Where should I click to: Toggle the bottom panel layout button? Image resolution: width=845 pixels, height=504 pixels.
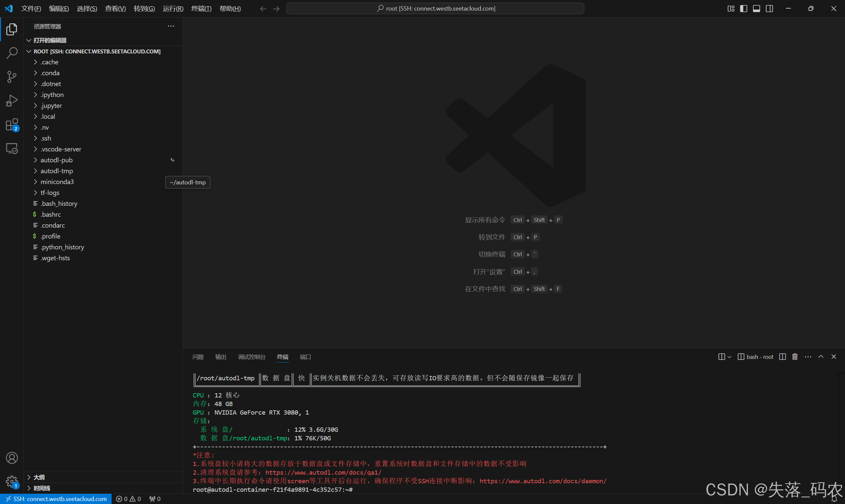[x=756, y=9]
